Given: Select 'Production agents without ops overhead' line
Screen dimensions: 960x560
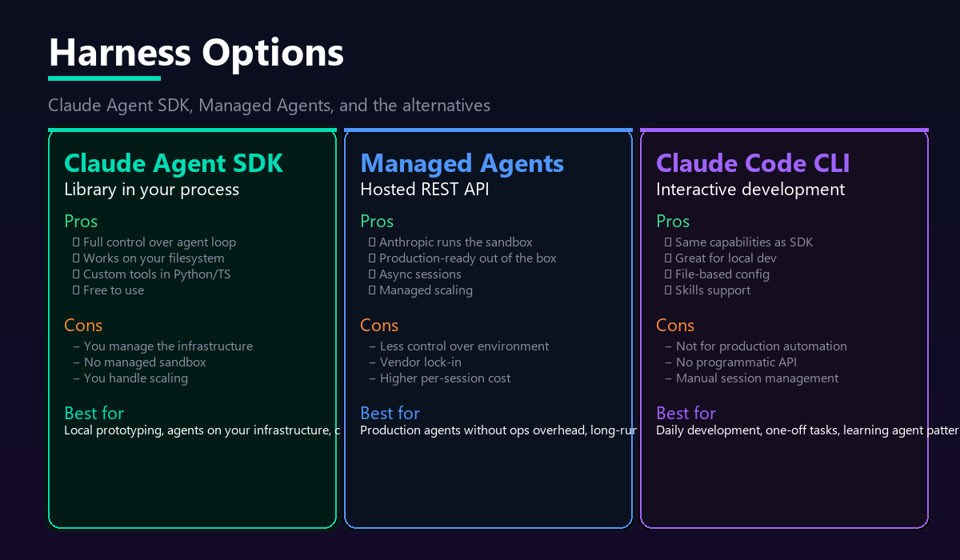Looking at the screenshot, I should coord(498,431).
